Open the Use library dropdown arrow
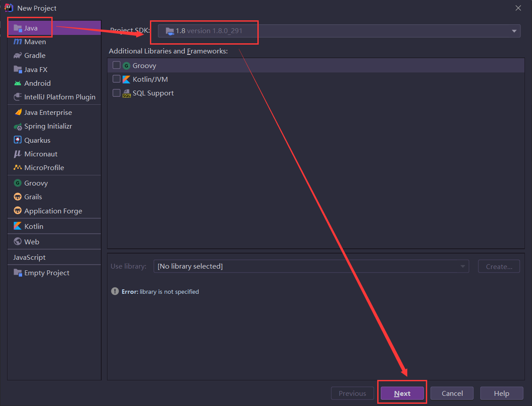 pos(463,266)
